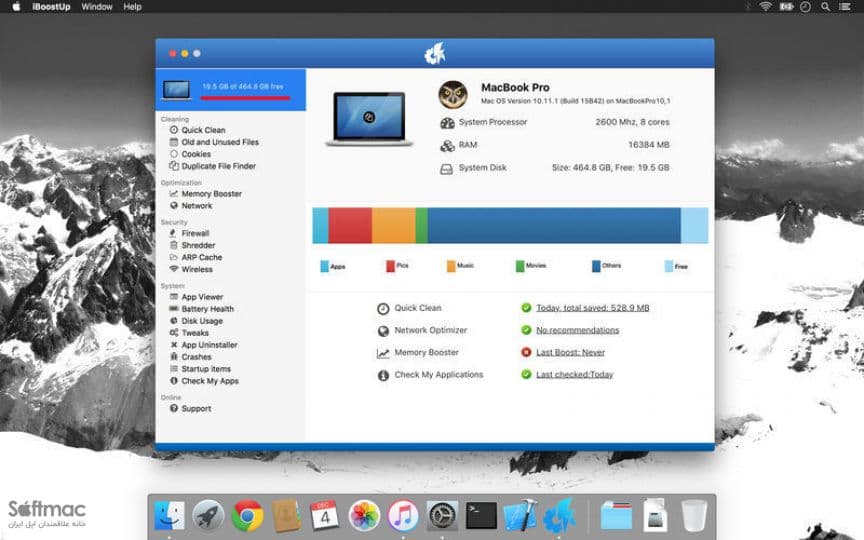Click the Network Optimizer globe icon
Viewport: 864px width, 540px height.
(x=383, y=331)
